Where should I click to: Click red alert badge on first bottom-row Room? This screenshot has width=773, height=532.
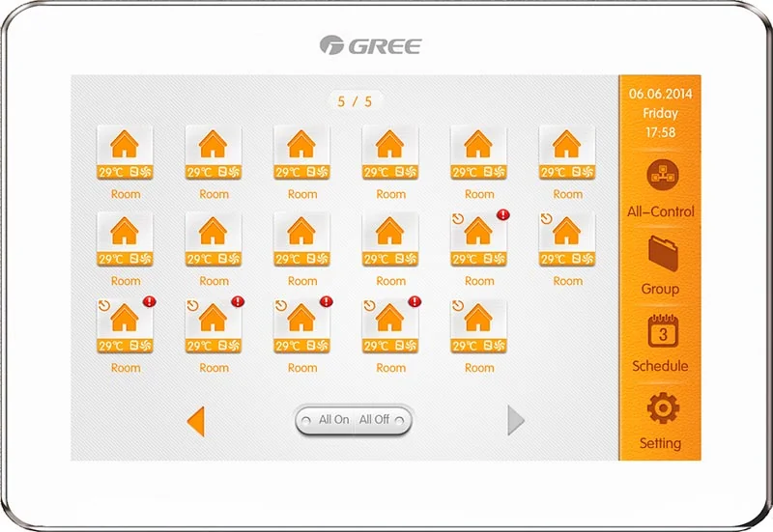pos(149,302)
